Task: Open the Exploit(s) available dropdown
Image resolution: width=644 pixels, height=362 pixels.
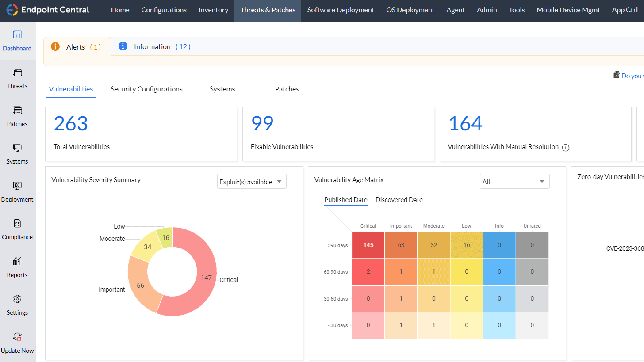Action: point(251,181)
